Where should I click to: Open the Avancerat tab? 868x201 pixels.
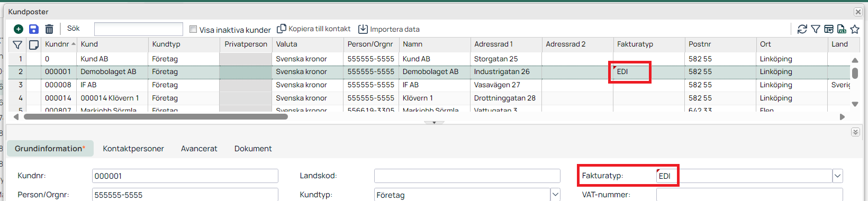(x=199, y=149)
